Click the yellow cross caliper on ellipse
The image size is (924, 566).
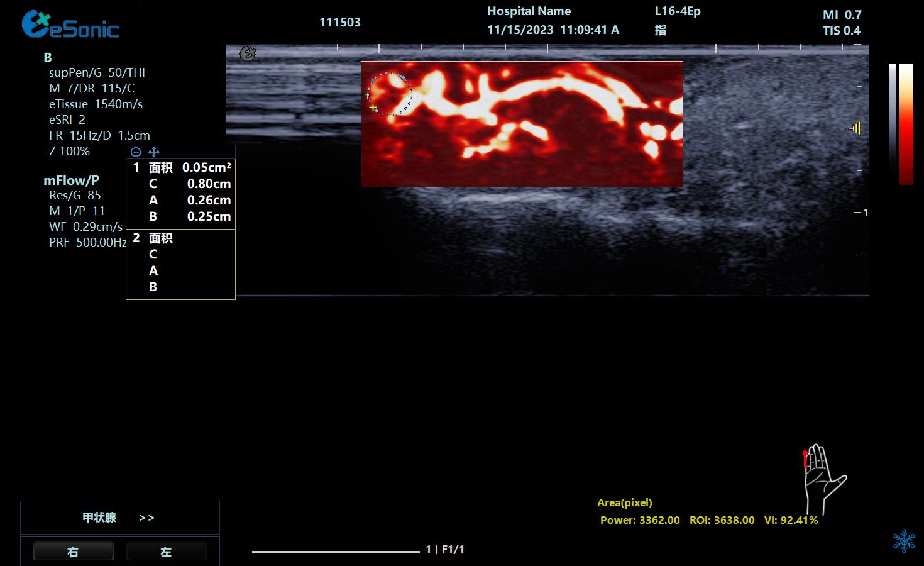[x=373, y=108]
